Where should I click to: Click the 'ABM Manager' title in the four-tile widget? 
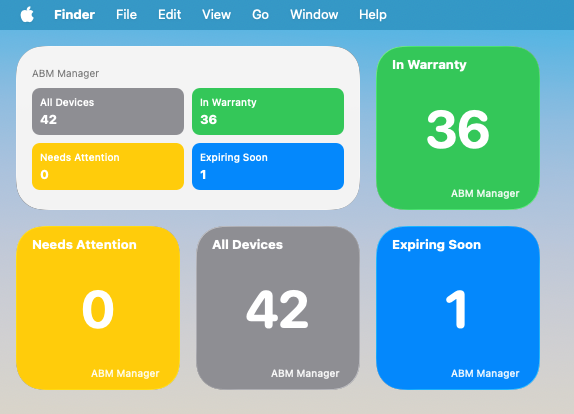[66, 73]
